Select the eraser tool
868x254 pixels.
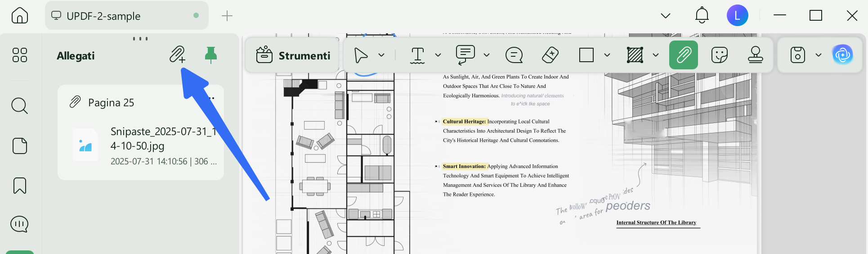[550, 55]
